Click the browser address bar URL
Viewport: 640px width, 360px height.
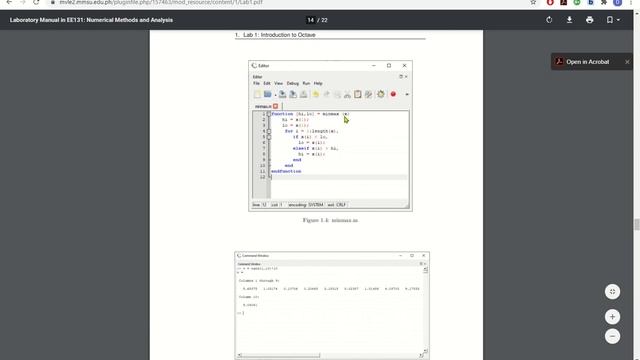(161, 2)
